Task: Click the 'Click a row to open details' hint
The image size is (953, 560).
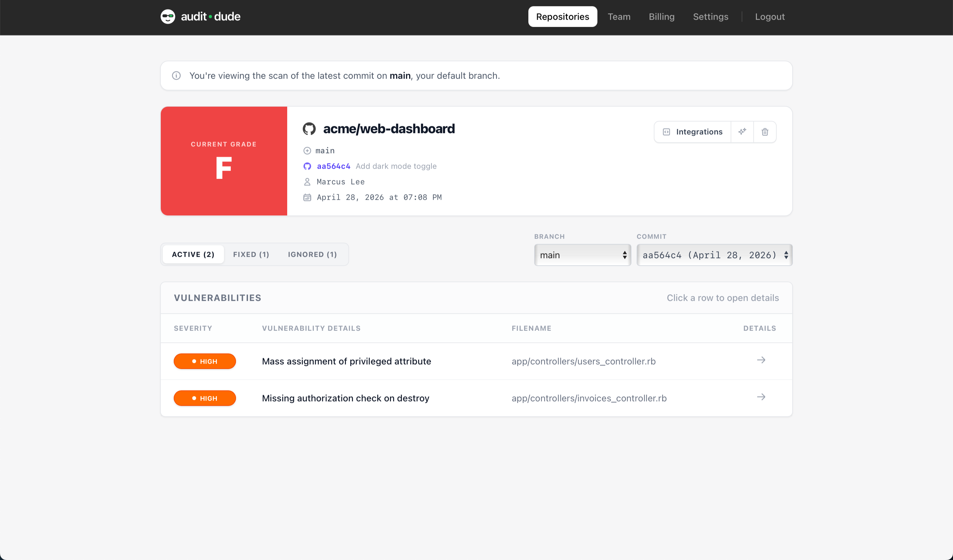Action: (722, 298)
